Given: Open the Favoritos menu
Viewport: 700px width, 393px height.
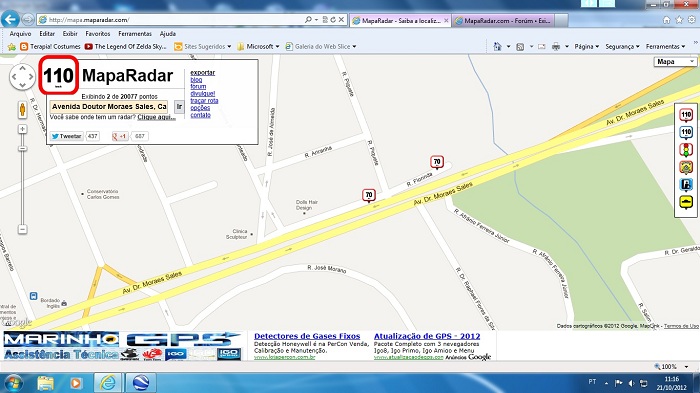Looking at the screenshot, I should 98,33.
